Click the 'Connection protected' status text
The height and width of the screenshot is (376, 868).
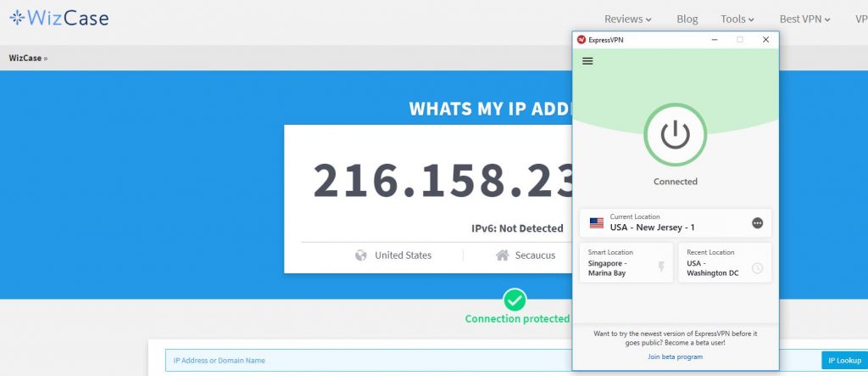pos(517,319)
